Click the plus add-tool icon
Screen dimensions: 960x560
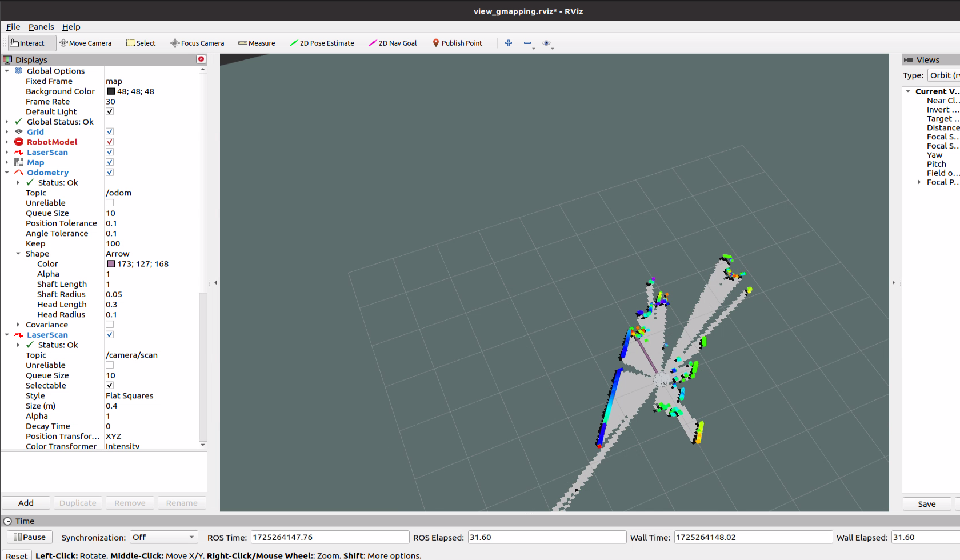point(509,43)
